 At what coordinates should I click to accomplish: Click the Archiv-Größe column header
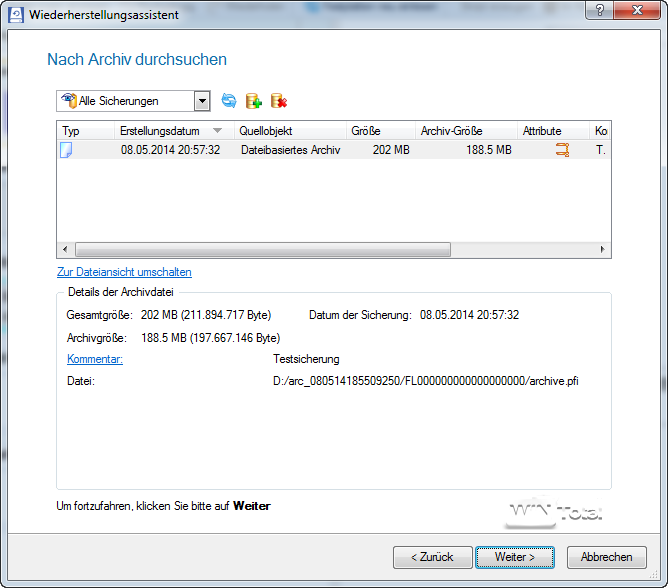466,131
